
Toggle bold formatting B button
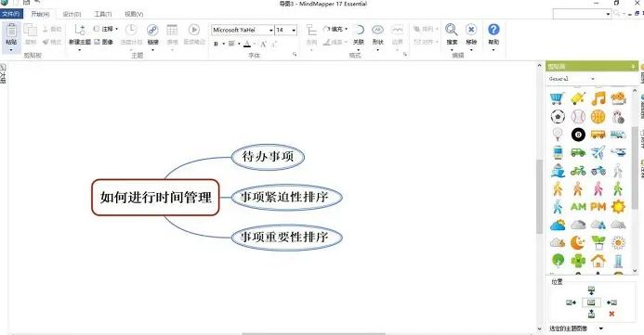coord(216,44)
